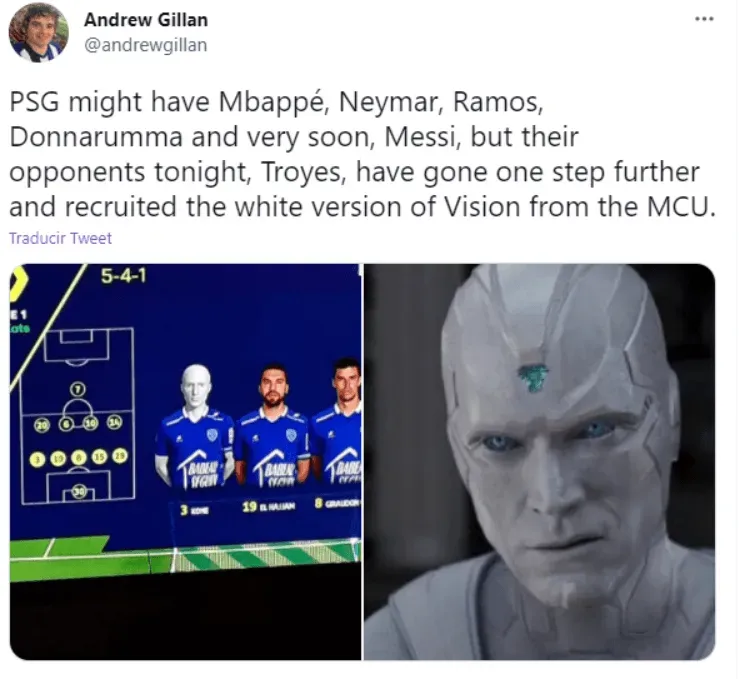This screenshot has height=679, width=740.
Task: Click the 5-4-1 formation label
Action: point(124,276)
